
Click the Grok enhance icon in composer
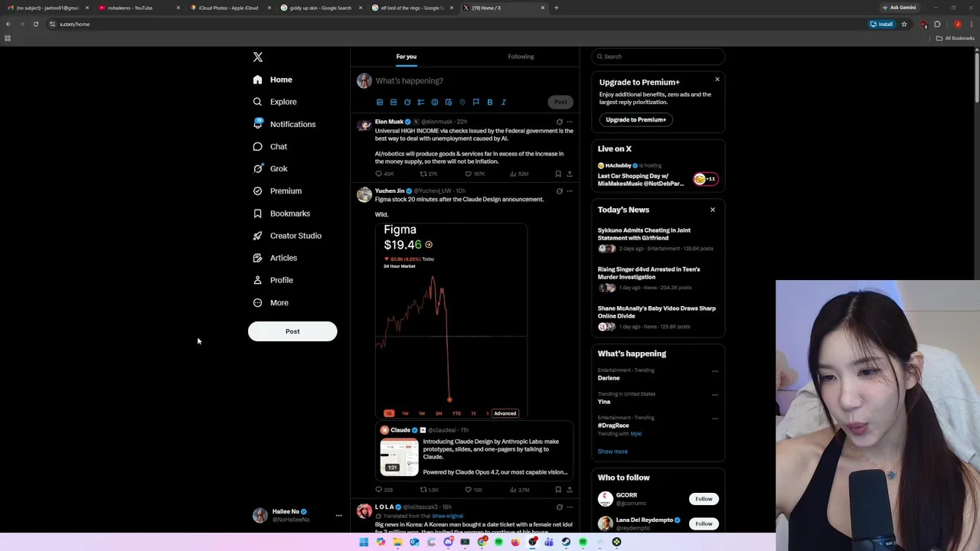[407, 102]
